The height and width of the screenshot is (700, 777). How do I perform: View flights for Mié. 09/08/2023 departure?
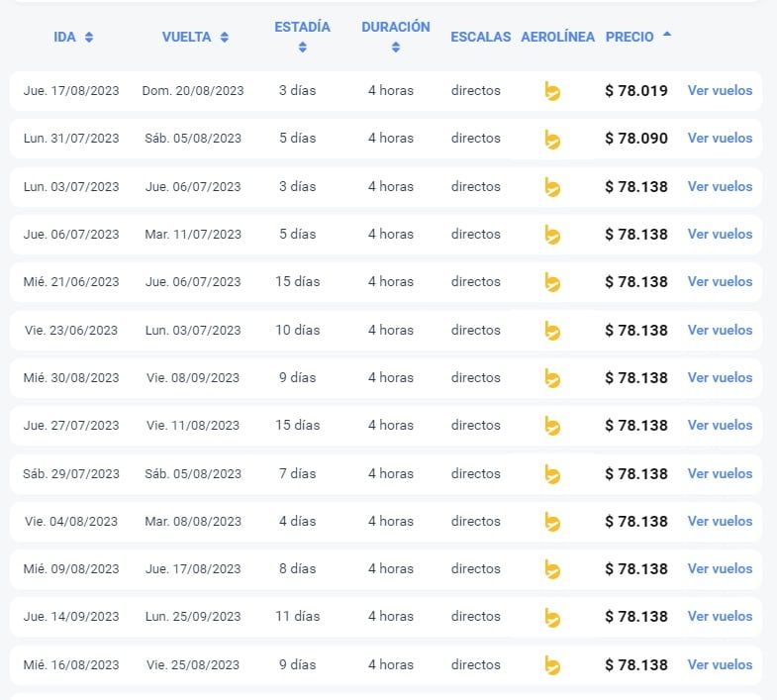click(x=720, y=568)
